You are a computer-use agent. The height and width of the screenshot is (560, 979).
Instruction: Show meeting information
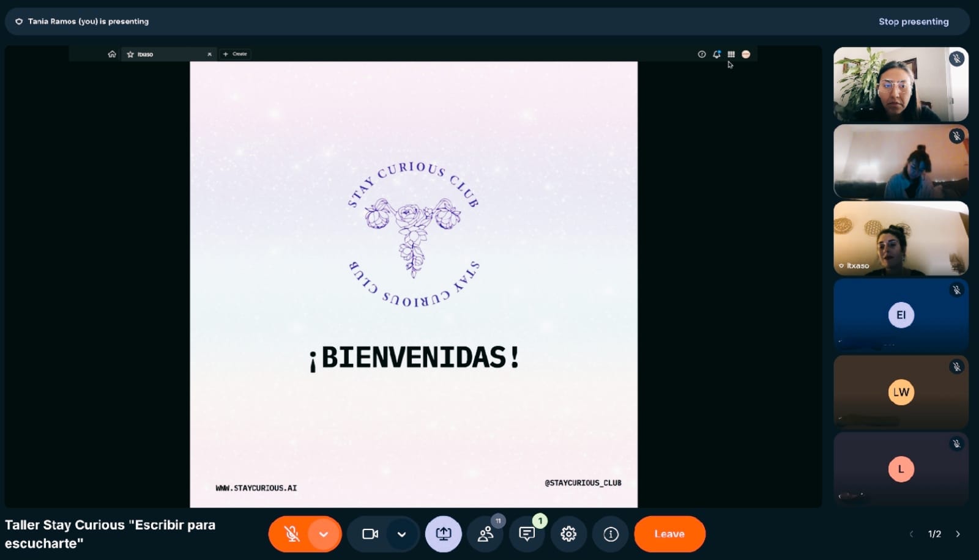611,534
